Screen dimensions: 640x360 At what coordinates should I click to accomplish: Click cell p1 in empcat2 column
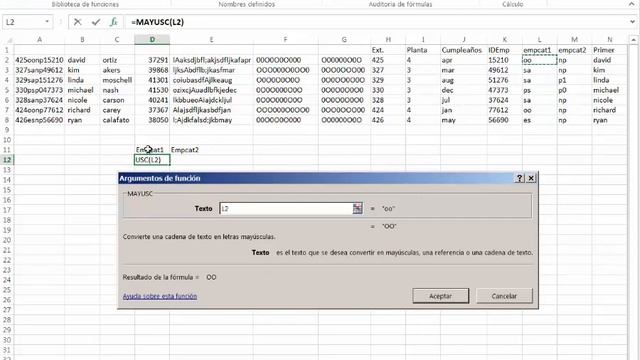point(574,80)
